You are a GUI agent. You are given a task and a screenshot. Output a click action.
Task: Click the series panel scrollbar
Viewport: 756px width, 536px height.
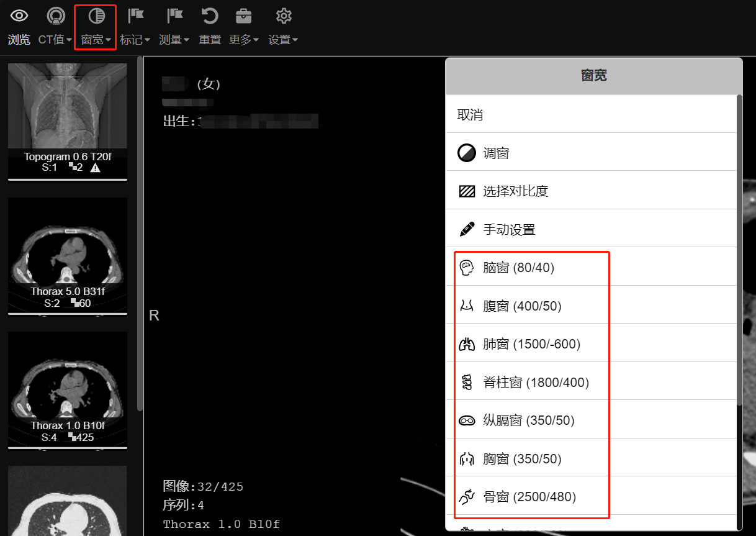click(140, 233)
